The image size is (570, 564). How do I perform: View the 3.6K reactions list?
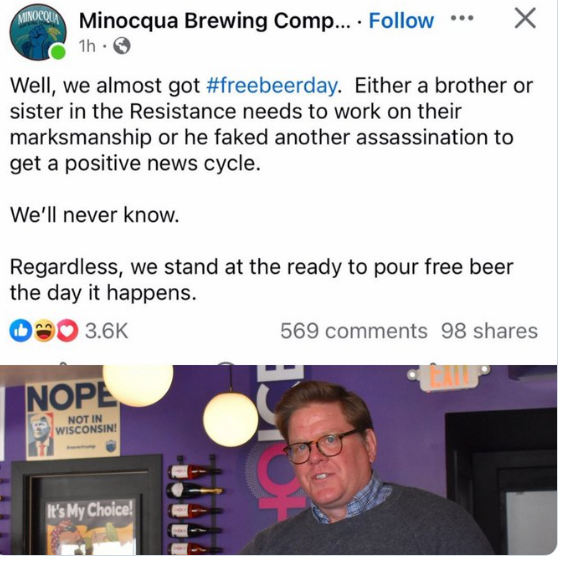[x=107, y=331]
